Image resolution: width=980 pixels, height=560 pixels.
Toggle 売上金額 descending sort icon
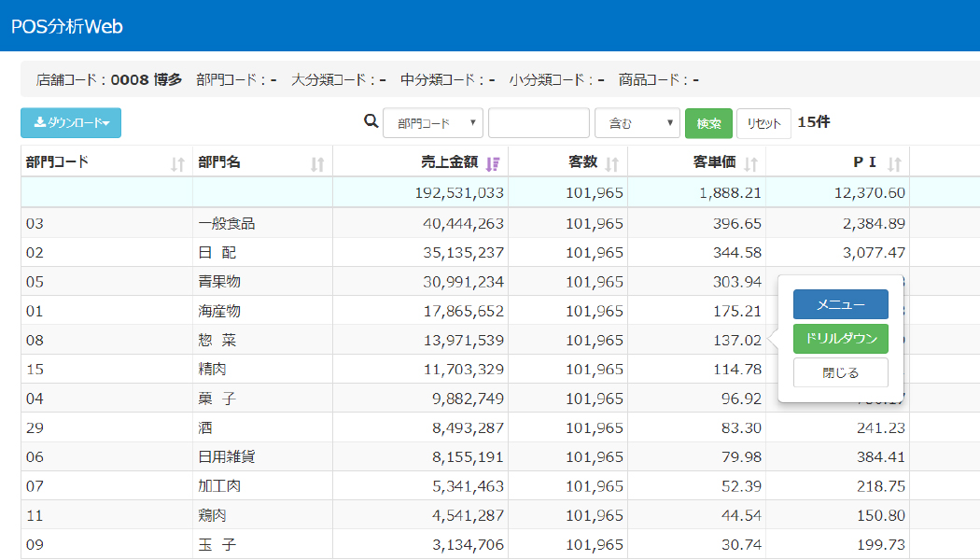(x=493, y=163)
